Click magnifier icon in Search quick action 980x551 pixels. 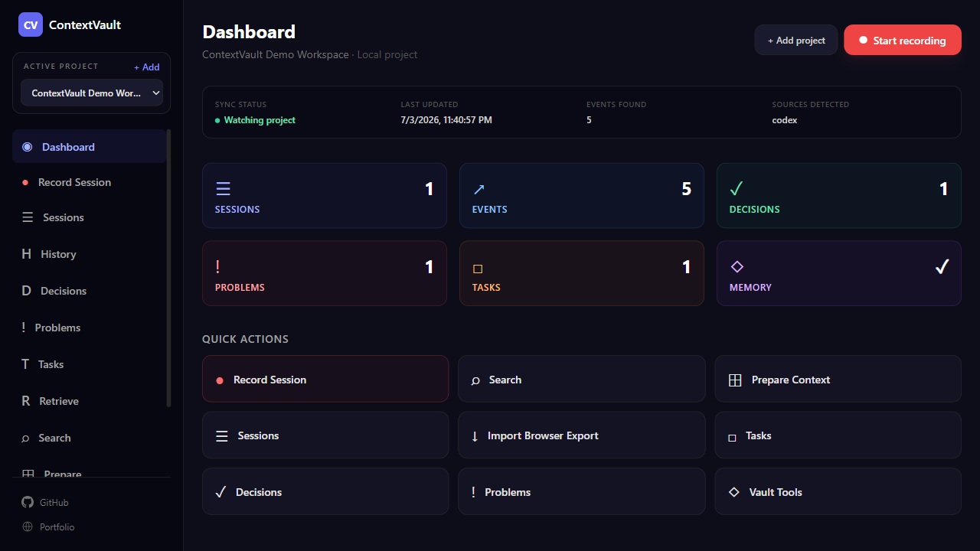coord(475,380)
